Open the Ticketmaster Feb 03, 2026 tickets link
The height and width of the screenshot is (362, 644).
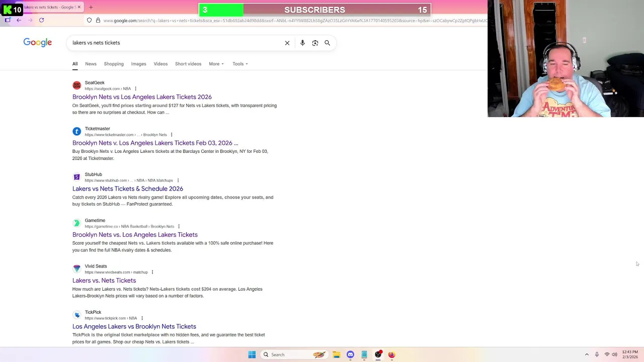point(155,143)
